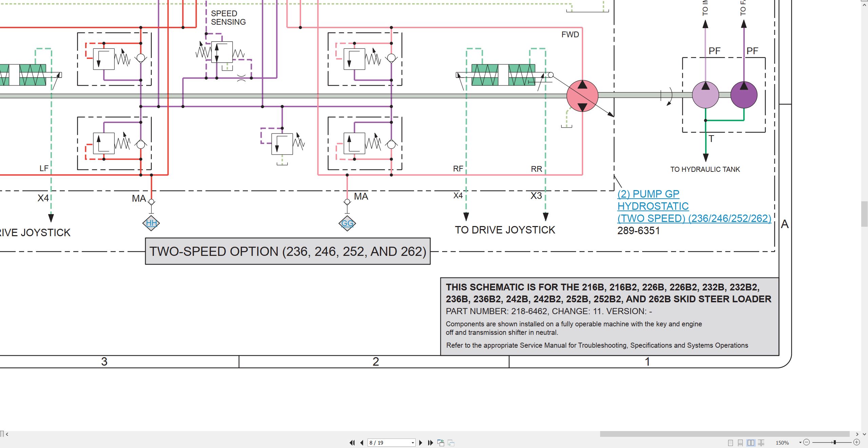Click the grid column number 3

pos(104,362)
